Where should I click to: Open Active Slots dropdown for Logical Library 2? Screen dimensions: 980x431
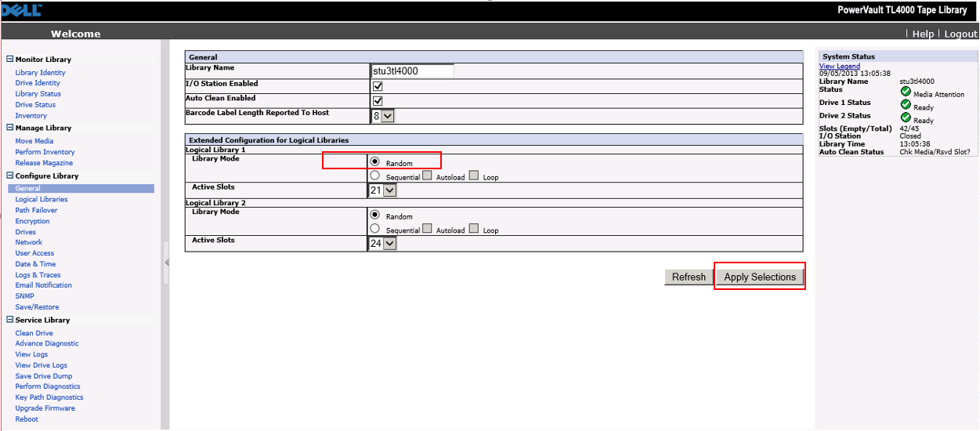(x=383, y=244)
